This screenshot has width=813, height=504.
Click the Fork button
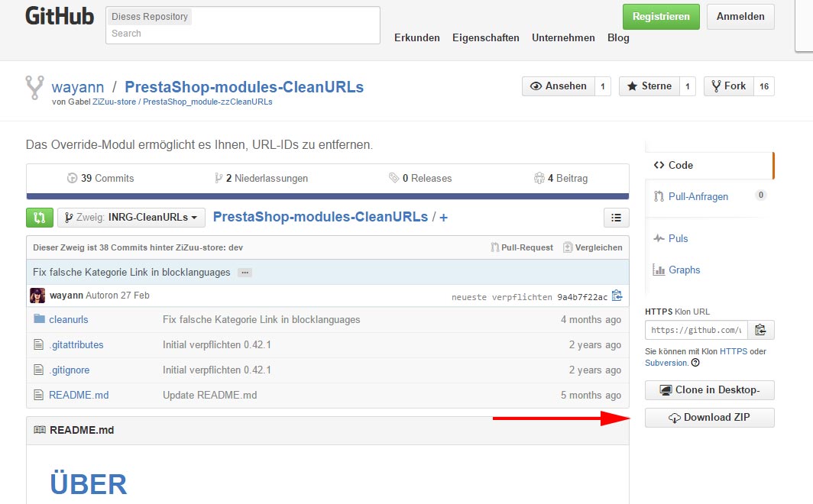(x=728, y=86)
